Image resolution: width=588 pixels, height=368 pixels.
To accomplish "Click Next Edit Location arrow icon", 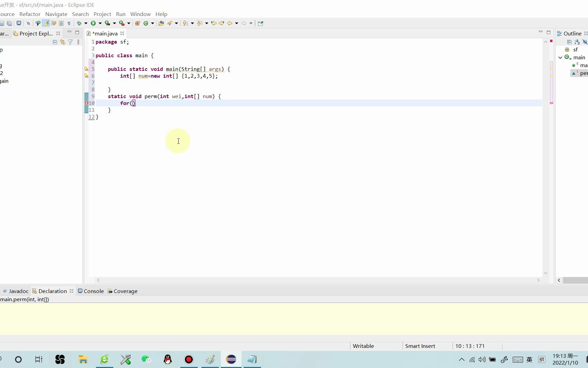I will tap(222, 23).
